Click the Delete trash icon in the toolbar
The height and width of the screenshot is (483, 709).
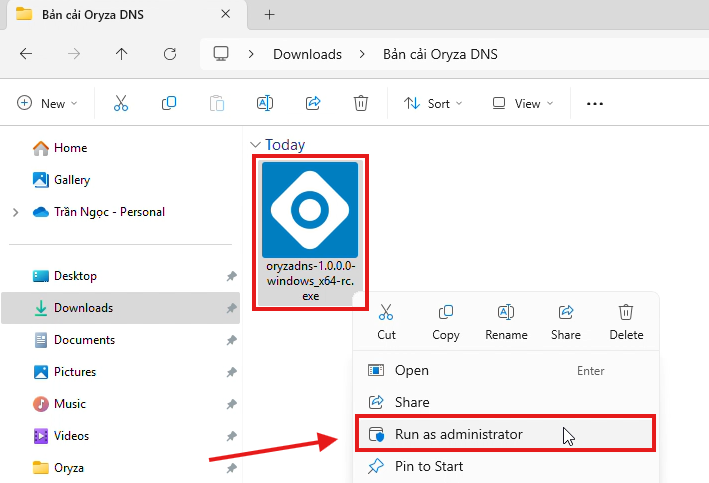coord(360,104)
